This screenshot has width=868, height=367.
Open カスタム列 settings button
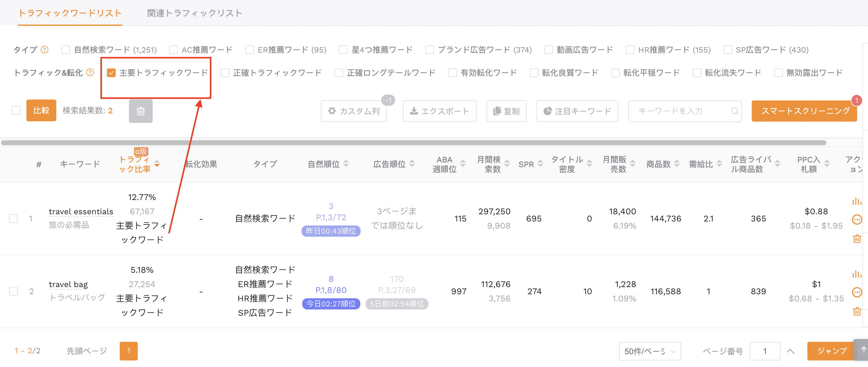pos(353,111)
